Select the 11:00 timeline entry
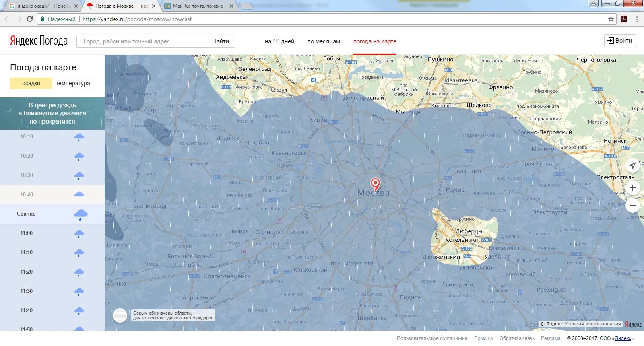This screenshot has width=644, height=346. click(x=52, y=233)
